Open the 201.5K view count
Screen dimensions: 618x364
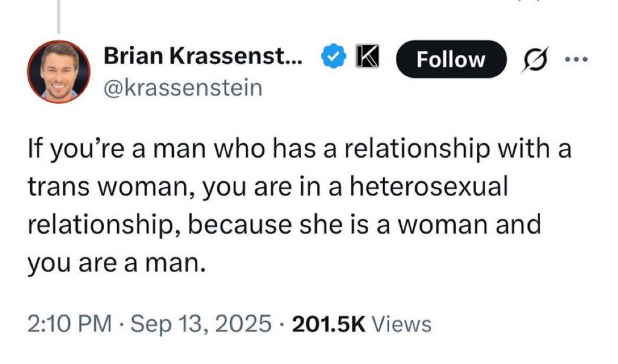click(x=329, y=324)
